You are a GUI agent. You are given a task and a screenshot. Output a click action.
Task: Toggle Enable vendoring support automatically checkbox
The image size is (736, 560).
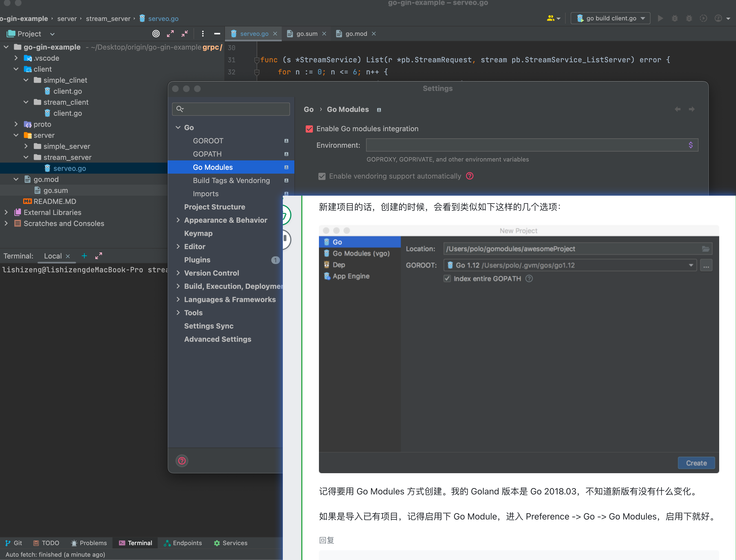tap(322, 176)
